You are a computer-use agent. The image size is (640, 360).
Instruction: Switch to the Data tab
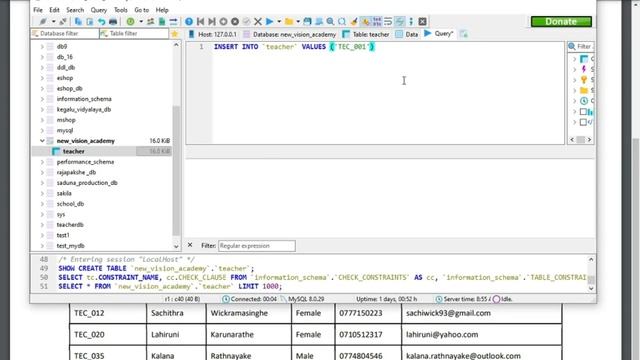tap(407, 34)
